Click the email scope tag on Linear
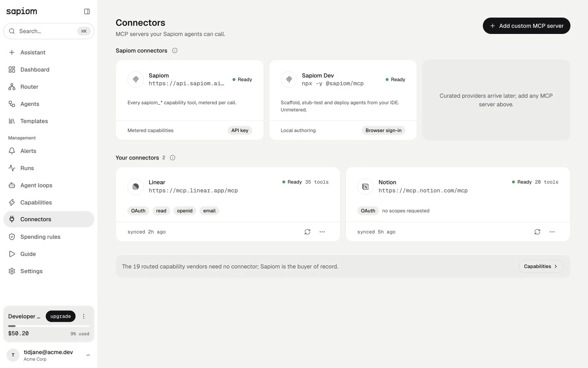Screen dimensions: 588x368 point(209,211)
